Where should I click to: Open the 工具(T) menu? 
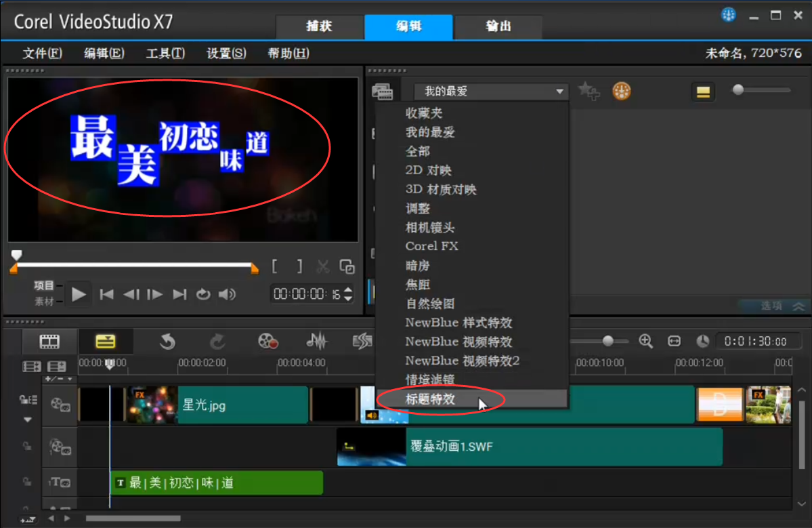pos(165,54)
